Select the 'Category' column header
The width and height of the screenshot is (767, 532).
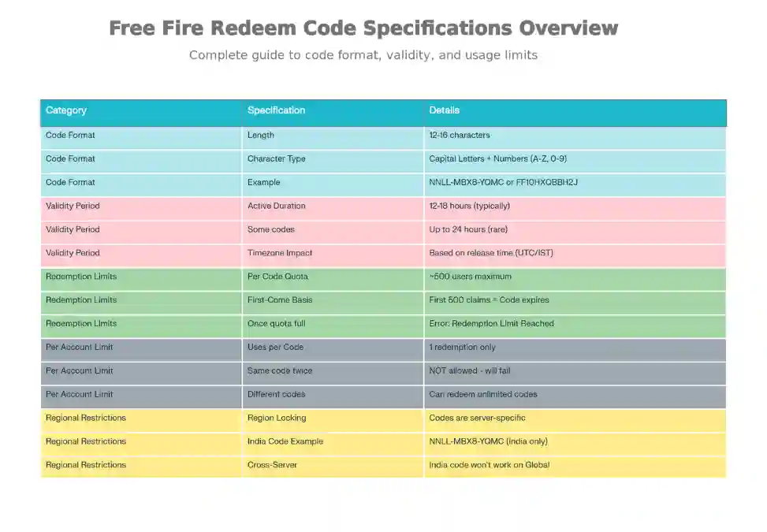pos(66,110)
